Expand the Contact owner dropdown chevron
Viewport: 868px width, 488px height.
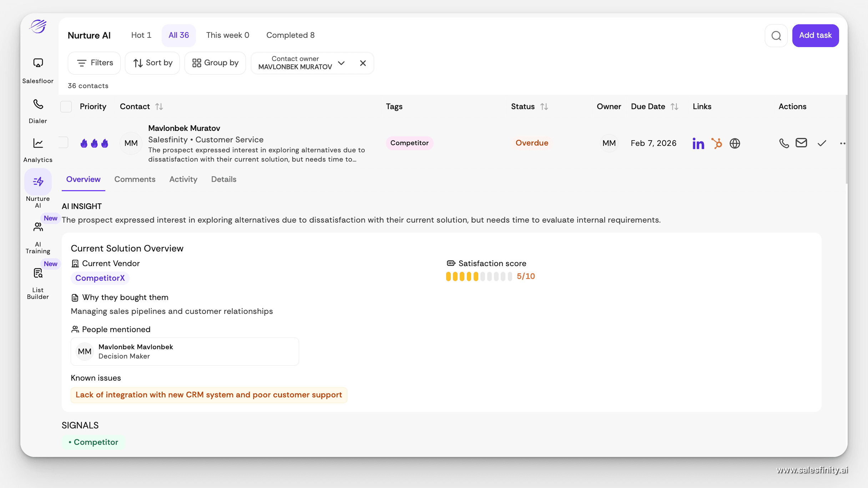tap(341, 63)
